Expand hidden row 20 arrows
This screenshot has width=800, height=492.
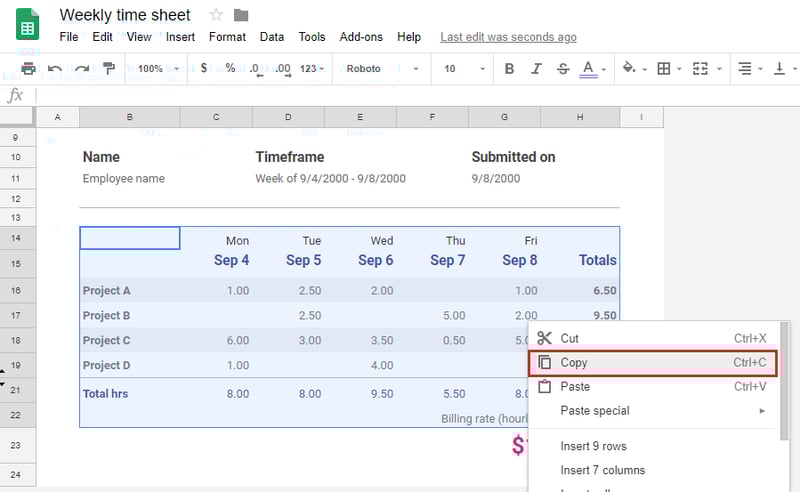pyautogui.click(x=2, y=378)
